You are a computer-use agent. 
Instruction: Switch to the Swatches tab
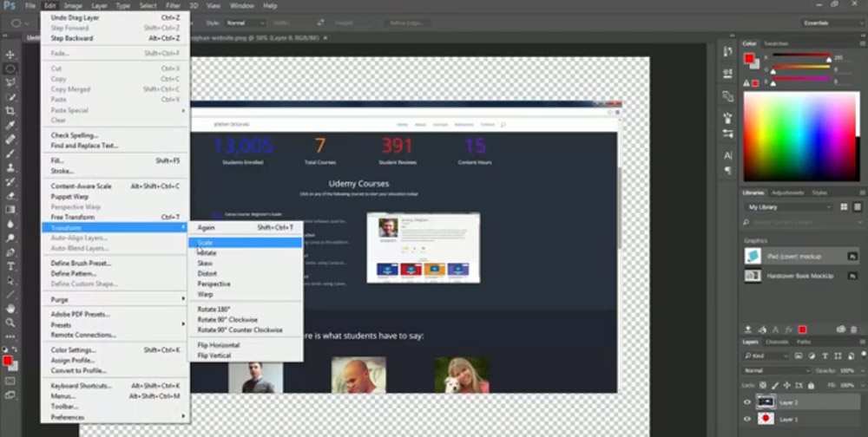775,43
